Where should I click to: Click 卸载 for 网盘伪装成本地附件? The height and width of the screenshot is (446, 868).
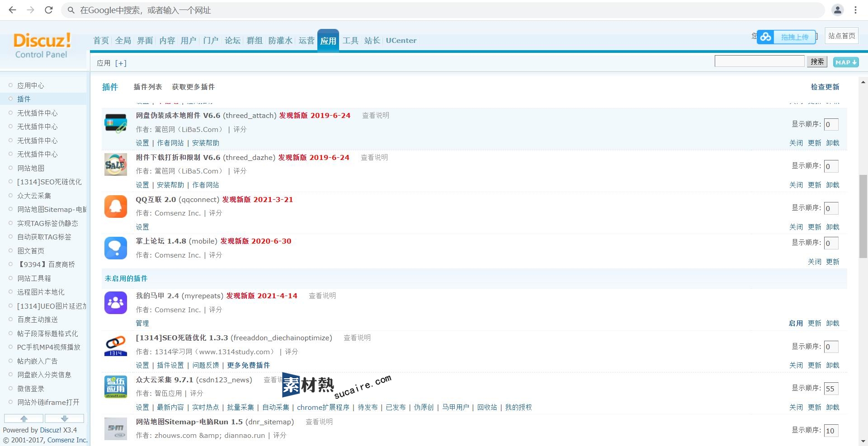(x=833, y=143)
